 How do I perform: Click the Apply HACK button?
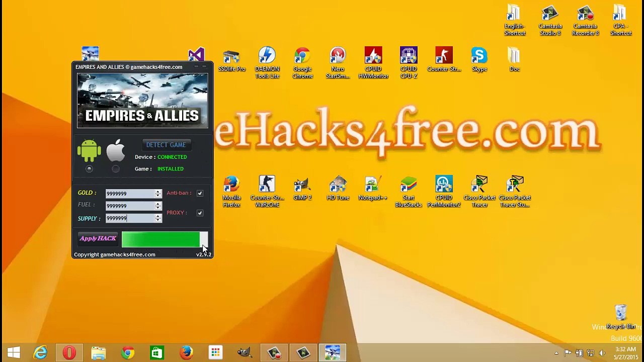click(x=98, y=239)
